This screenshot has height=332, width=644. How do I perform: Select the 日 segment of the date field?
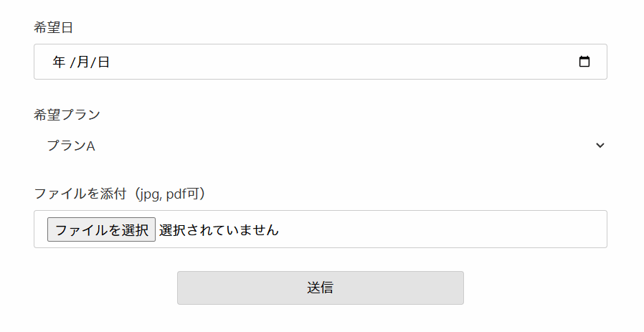click(x=103, y=62)
